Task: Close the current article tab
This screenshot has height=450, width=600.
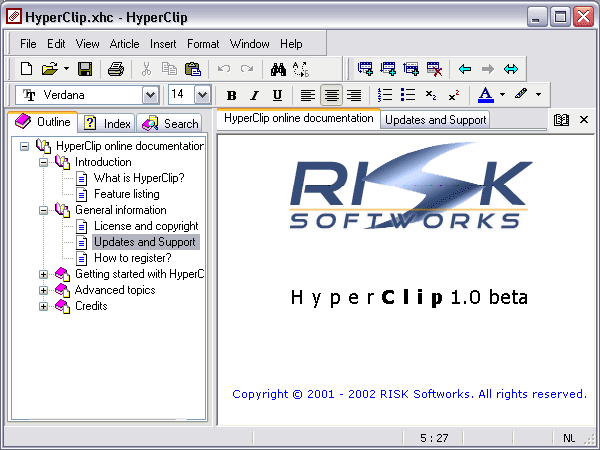Action: 584,120
